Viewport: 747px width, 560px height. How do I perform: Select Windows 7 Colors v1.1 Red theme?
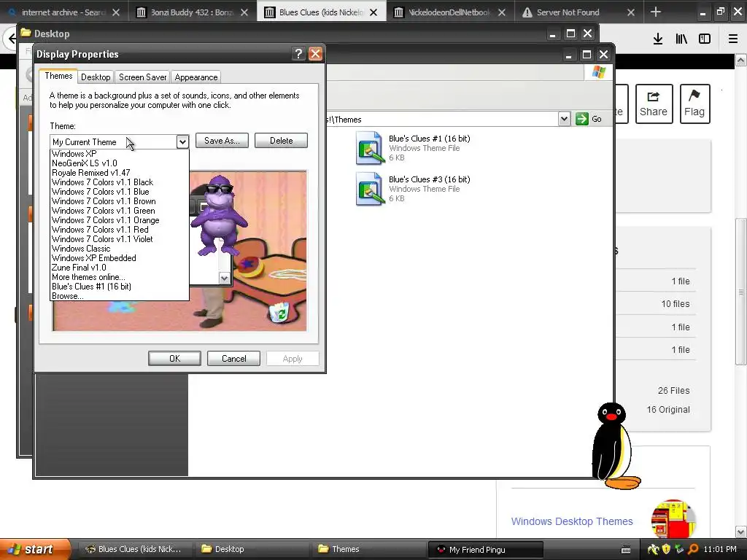click(120, 230)
